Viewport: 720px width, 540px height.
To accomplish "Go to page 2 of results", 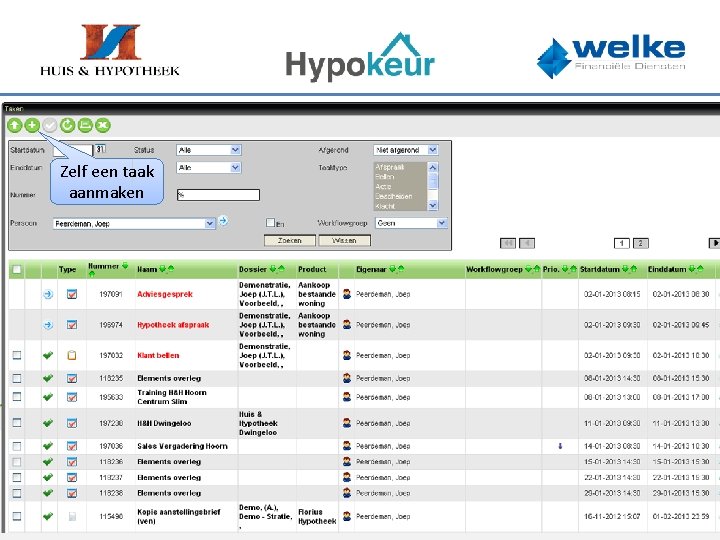I will pos(641,243).
